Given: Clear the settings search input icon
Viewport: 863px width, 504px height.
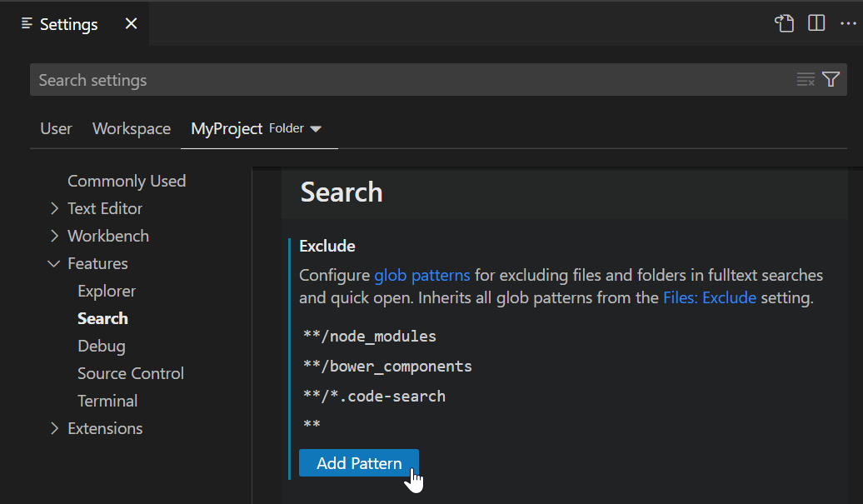Looking at the screenshot, I should pyautogui.click(x=806, y=80).
